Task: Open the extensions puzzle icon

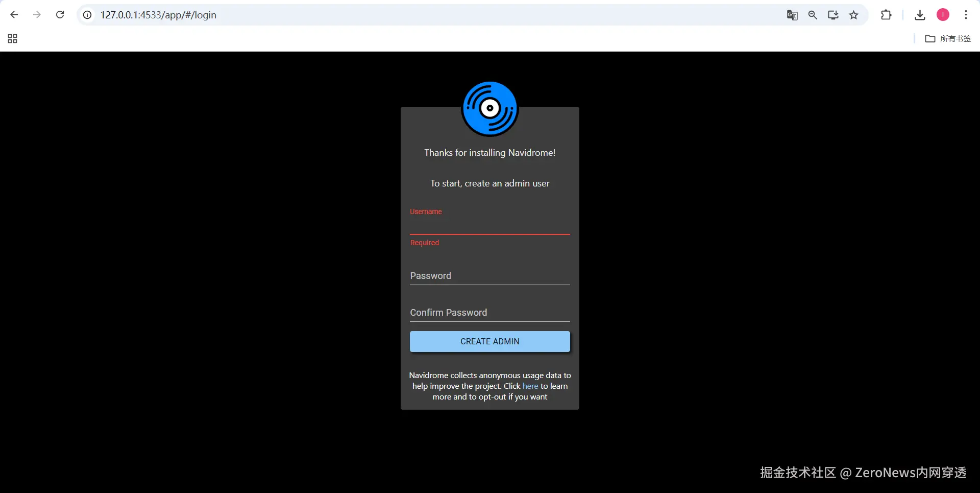Action: click(x=886, y=15)
